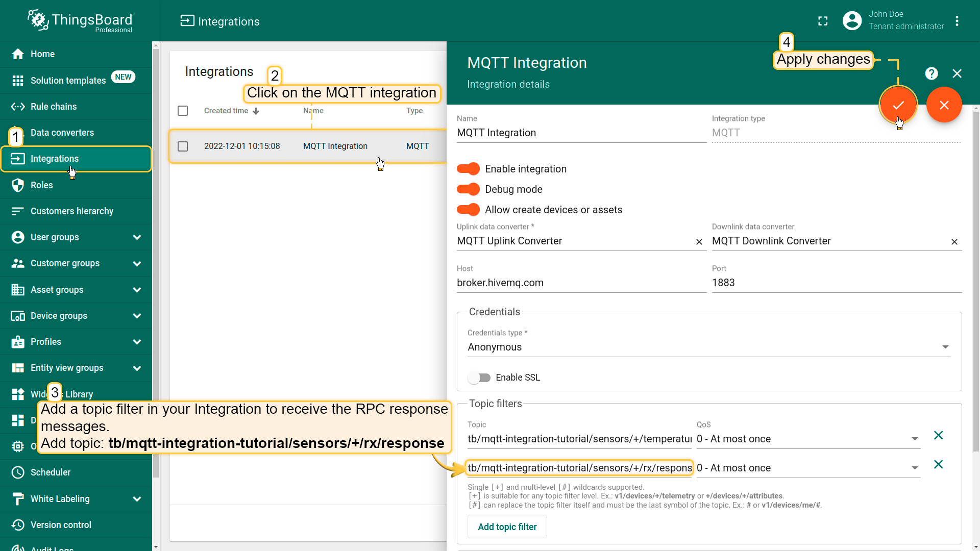Toggle Enable SSL switch
The height and width of the screenshot is (551, 980).
479,378
